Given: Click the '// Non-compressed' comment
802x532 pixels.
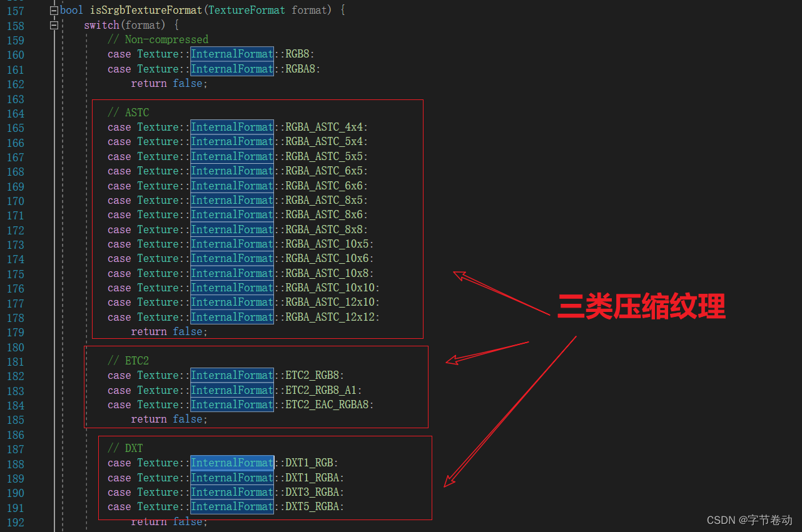Looking at the screenshot, I should click(x=158, y=39).
